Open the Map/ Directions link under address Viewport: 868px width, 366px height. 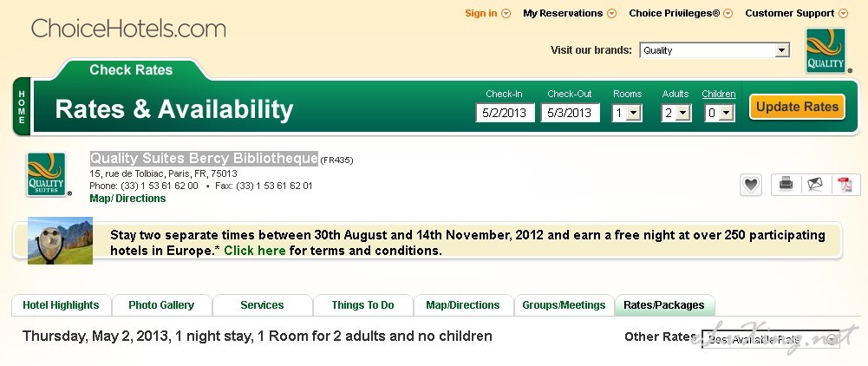click(x=127, y=199)
